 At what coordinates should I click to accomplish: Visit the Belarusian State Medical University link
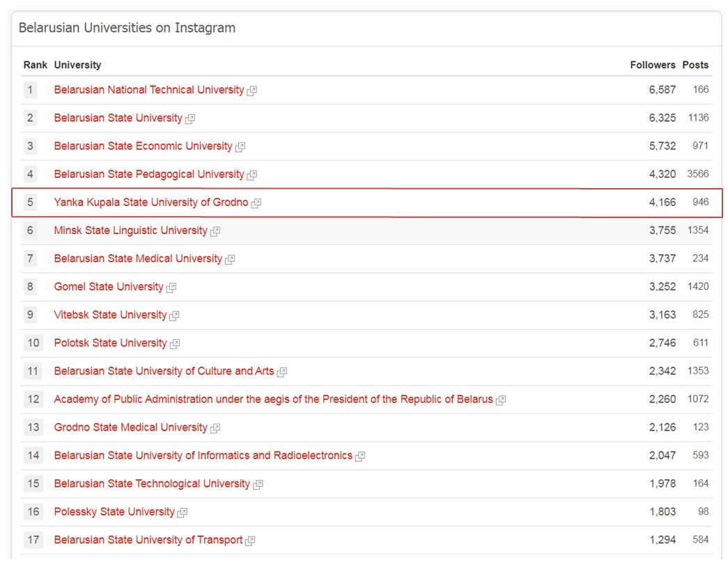click(138, 258)
